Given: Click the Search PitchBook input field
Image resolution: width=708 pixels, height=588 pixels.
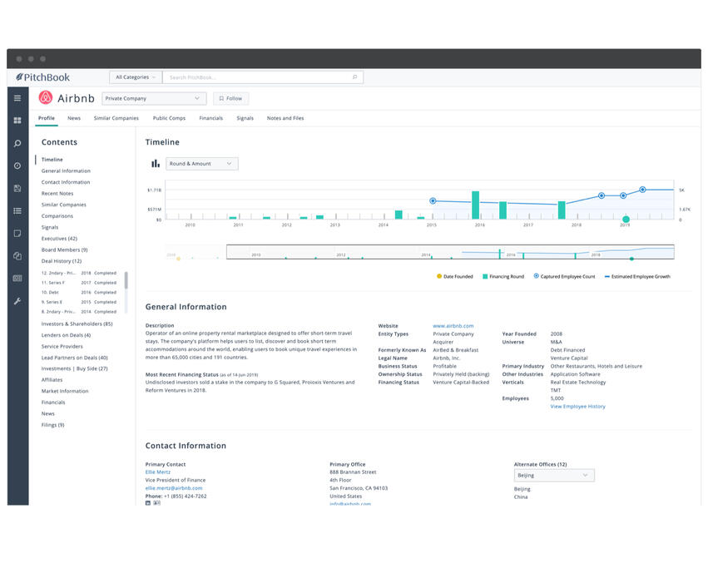Looking at the screenshot, I should pyautogui.click(x=260, y=77).
